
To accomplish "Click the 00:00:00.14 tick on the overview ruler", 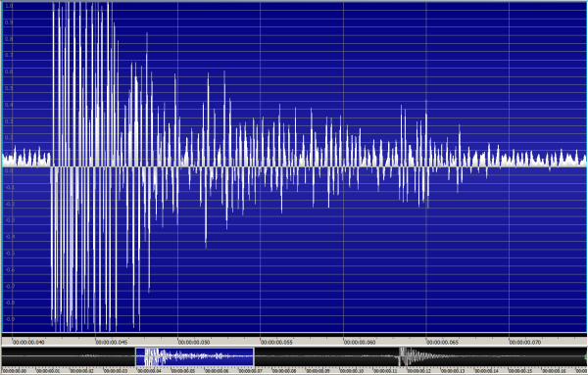I will (486, 371).
